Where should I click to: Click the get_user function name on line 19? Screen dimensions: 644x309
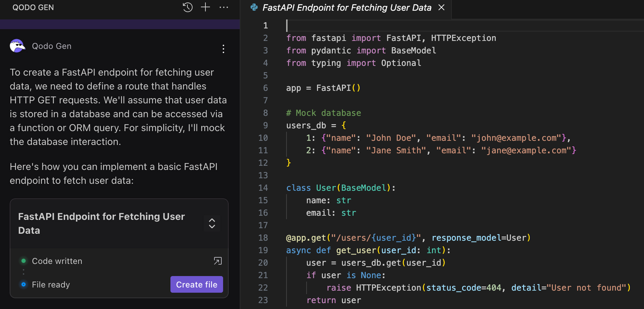pyautogui.click(x=356, y=250)
